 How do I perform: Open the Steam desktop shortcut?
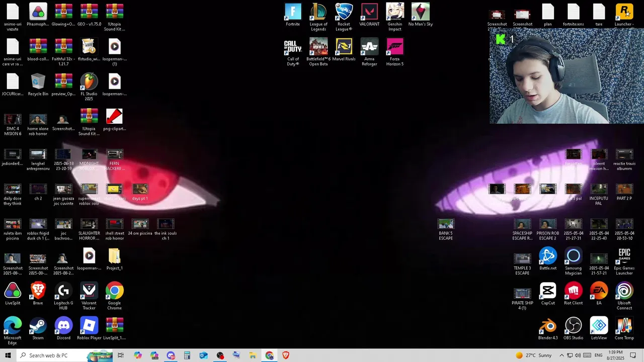pyautogui.click(x=38, y=329)
